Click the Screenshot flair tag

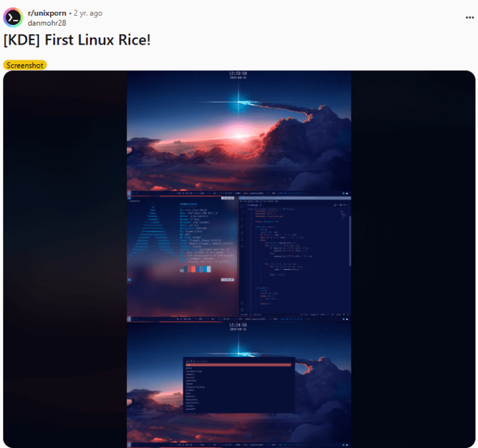point(25,65)
